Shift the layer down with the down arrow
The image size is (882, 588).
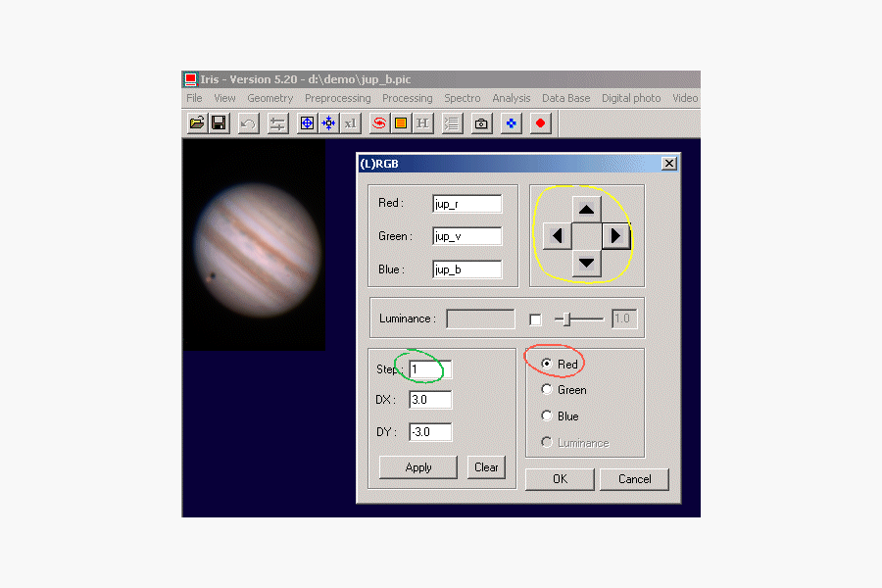click(x=586, y=263)
